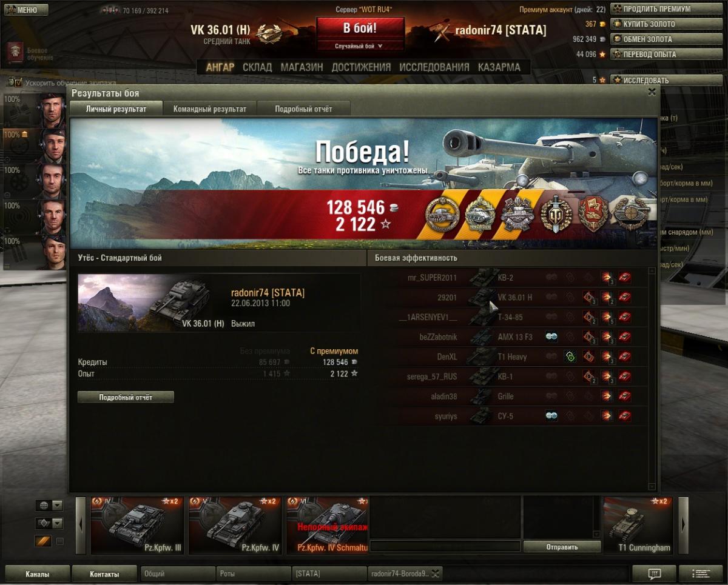
Task: Click the destroyed icon for mr_SUPER2011
Action: [624, 278]
